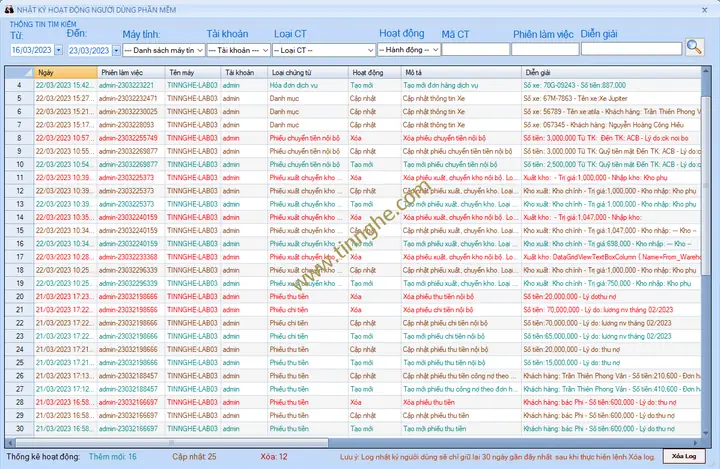Click the app icon in title bar

coord(8,7)
